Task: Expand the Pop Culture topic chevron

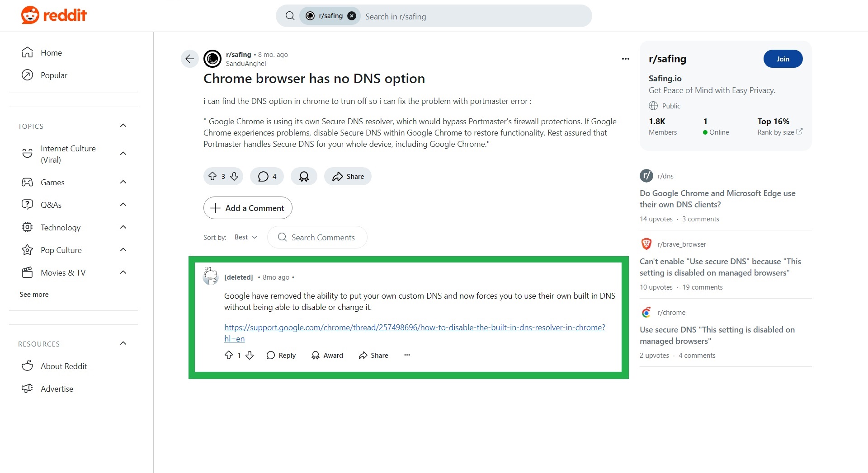Action: pyautogui.click(x=123, y=250)
